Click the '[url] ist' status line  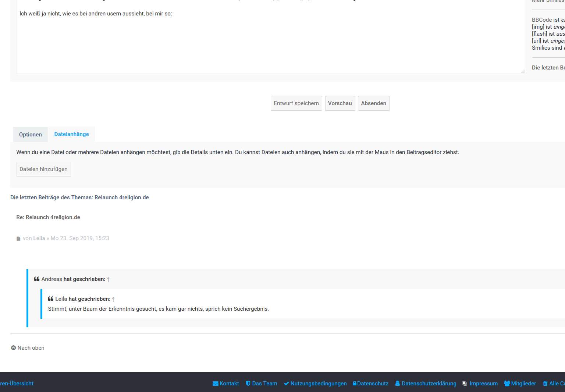tap(548, 41)
